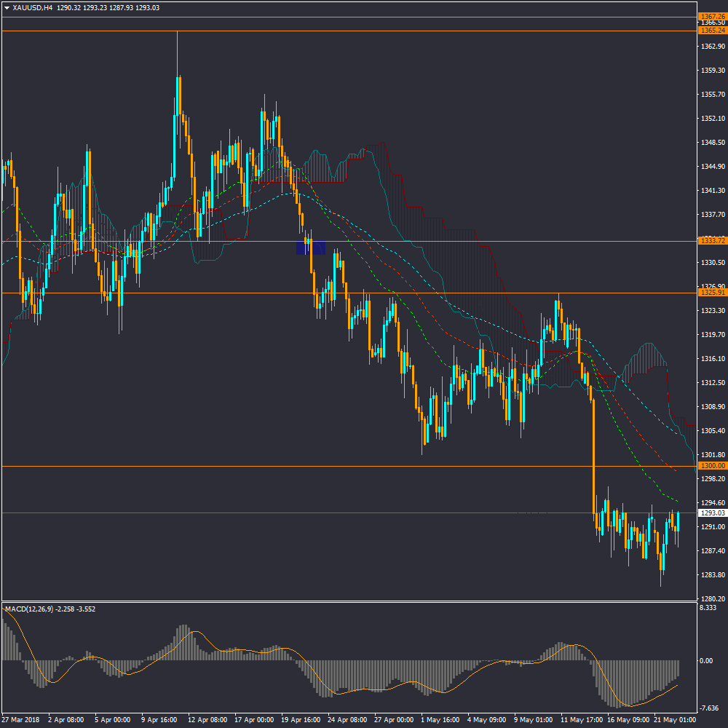Click the MACD 8.333 scale value
This screenshot has height=728, width=728.
click(x=708, y=607)
